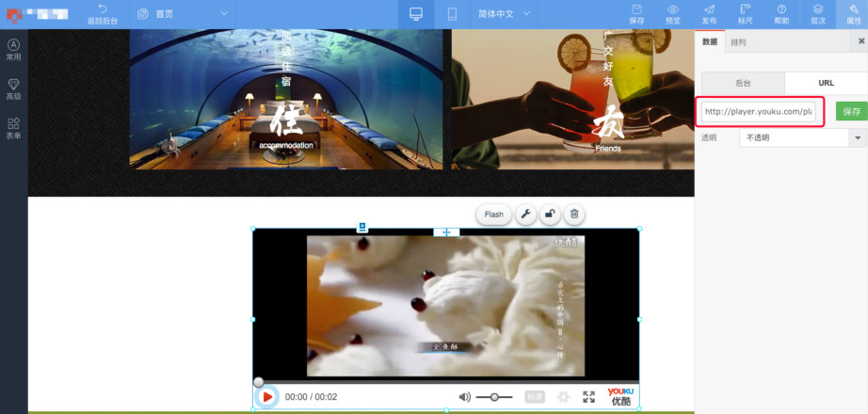The image size is (868, 414).
Task: Delete the Flash element with trash icon
Action: pos(574,215)
